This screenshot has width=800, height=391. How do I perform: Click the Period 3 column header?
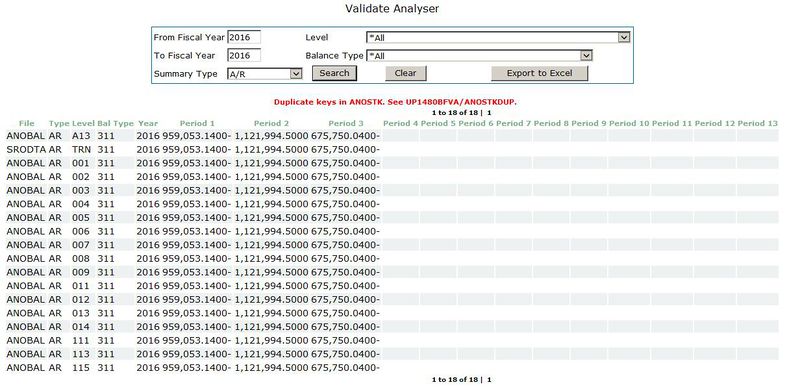(346, 123)
